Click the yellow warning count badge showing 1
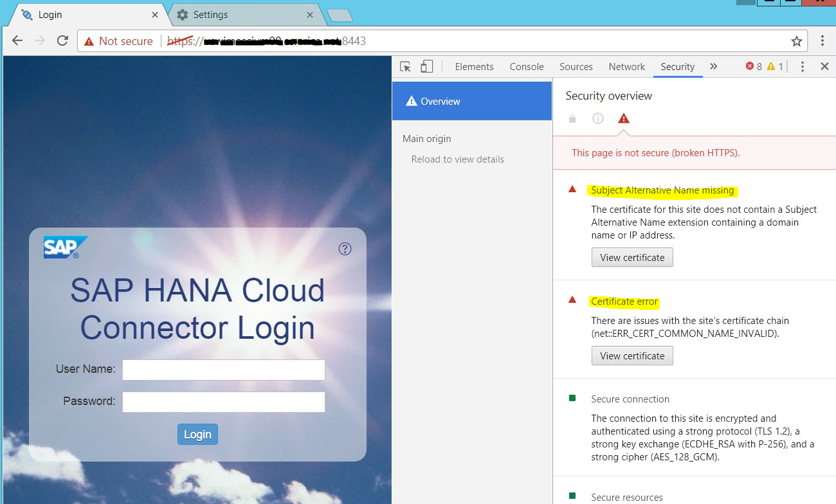 [x=776, y=66]
